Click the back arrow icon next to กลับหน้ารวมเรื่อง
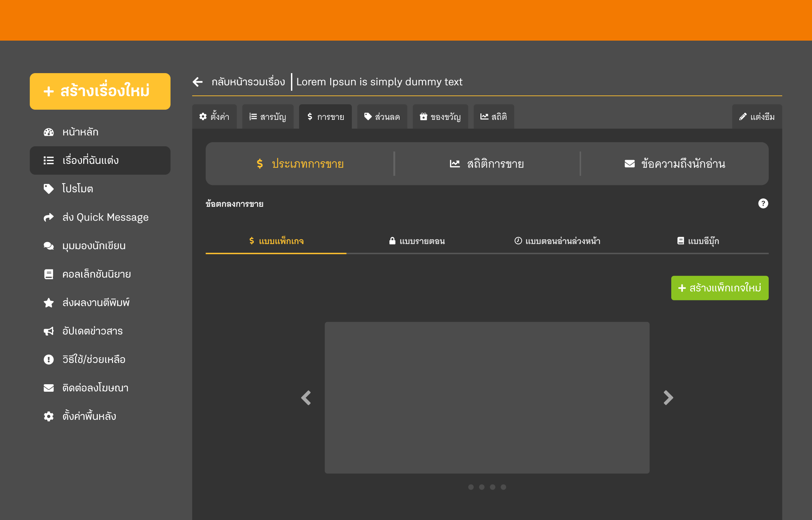This screenshot has height=520, width=812. point(198,82)
